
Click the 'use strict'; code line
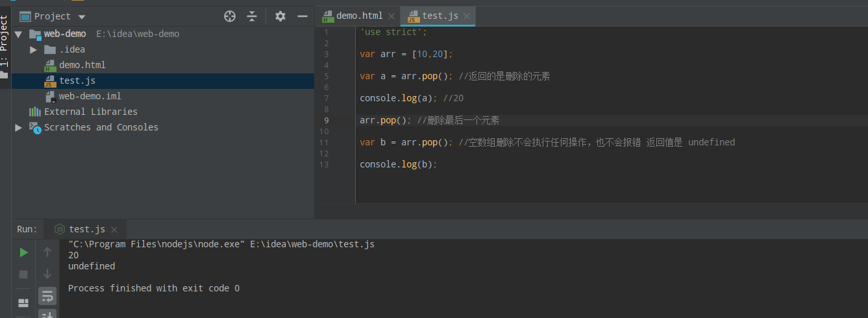coord(394,32)
